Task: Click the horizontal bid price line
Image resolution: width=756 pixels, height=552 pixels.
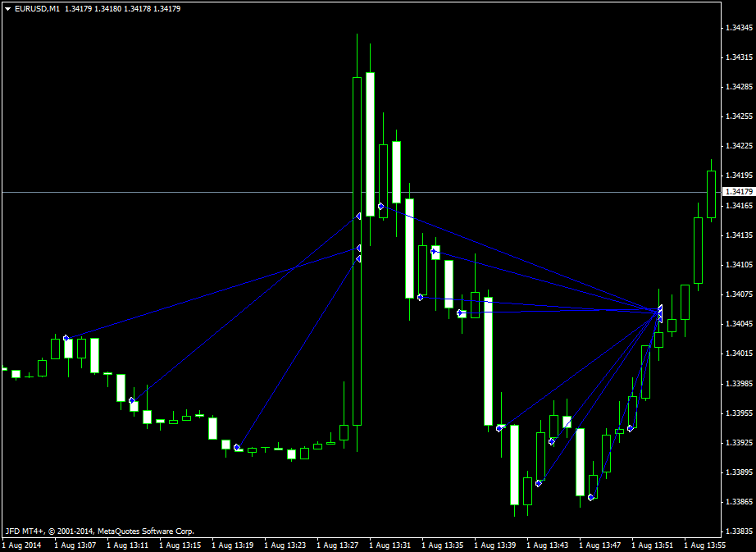Action: 361,193
